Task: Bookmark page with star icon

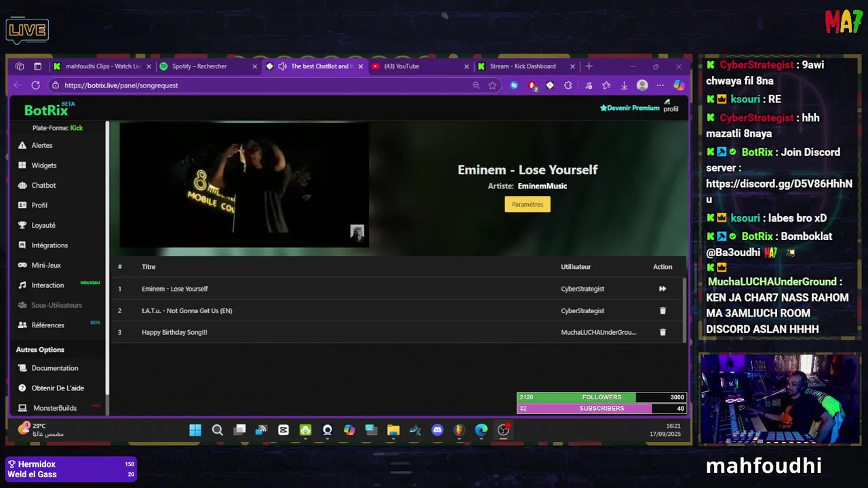Action: click(492, 85)
